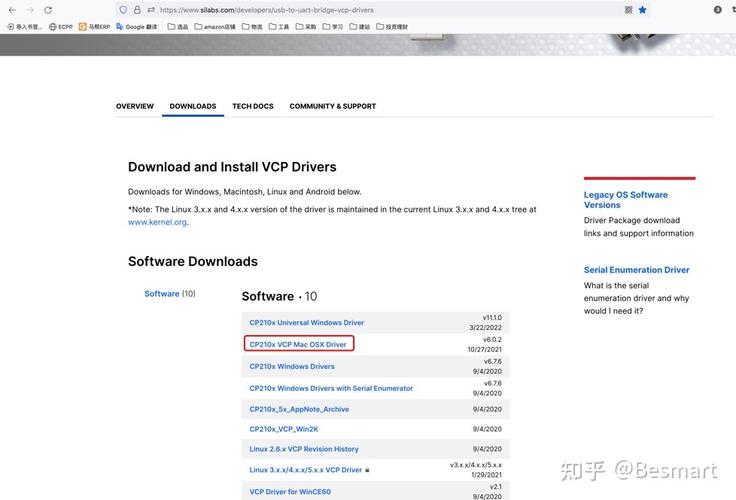This screenshot has width=736, height=500.
Task: Open the Serial Enumeration Driver link
Action: [x=636, y=270]
